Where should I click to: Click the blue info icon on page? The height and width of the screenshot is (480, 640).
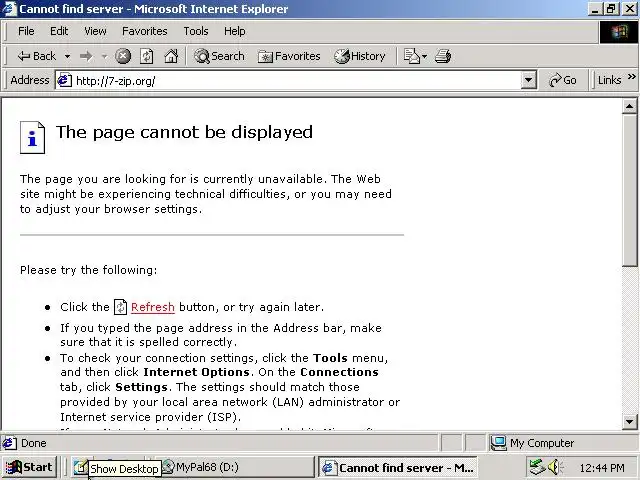(32, 138)
